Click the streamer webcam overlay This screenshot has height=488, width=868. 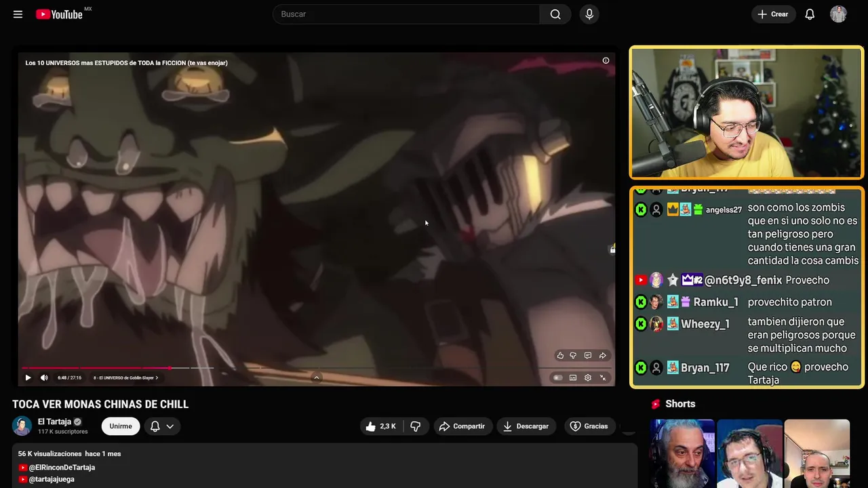pos(747,113)
